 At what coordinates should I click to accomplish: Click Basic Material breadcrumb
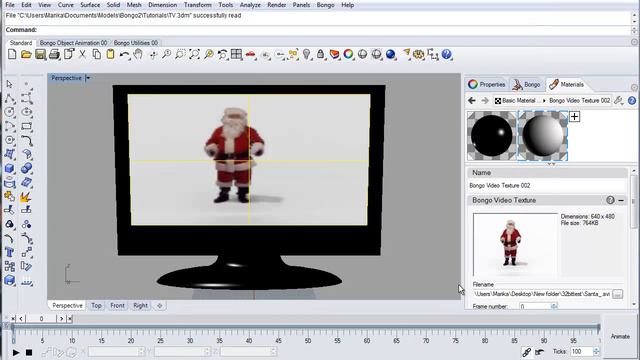pos(518,100)
